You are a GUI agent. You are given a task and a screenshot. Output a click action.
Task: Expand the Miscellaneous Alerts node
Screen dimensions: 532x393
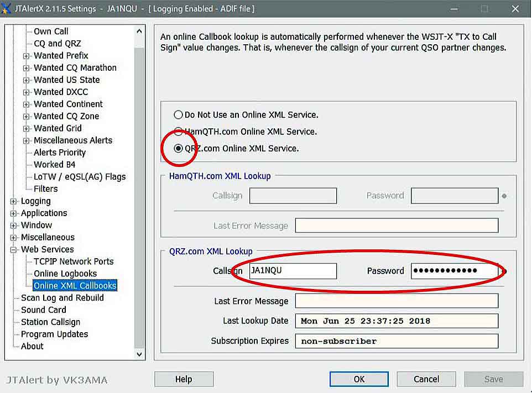(x=26, y=141)
